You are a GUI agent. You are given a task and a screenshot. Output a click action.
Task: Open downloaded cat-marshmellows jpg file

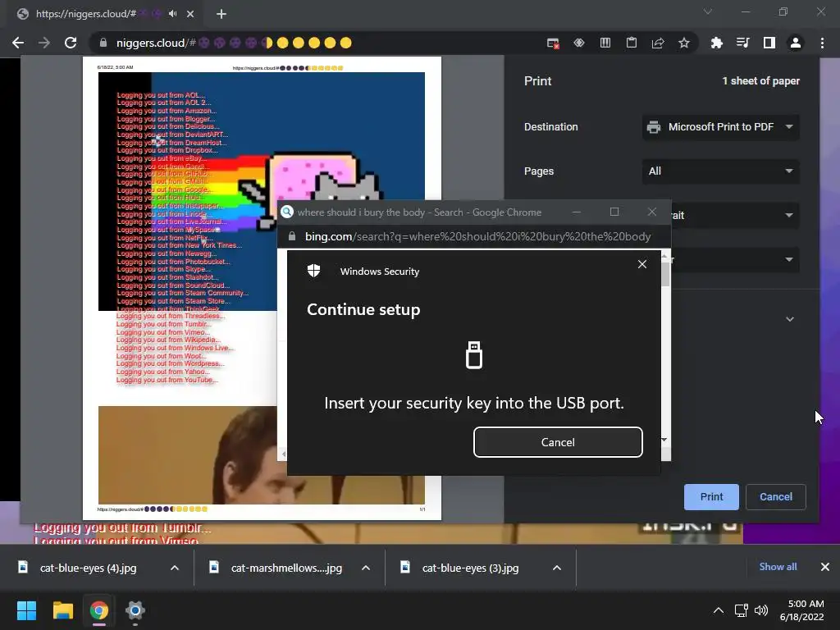pos(286,568)
